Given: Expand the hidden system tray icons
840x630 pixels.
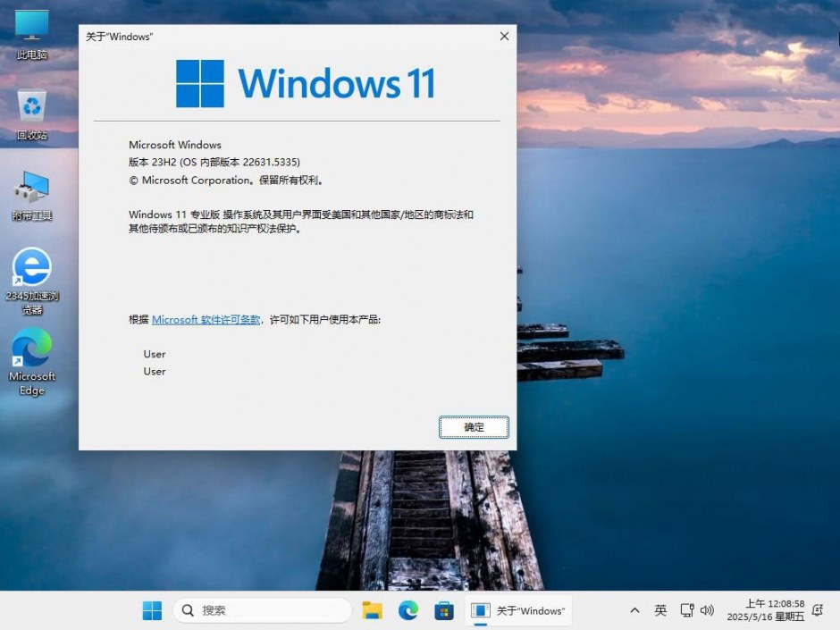Looking at the screenshot, I should [634, 610].
